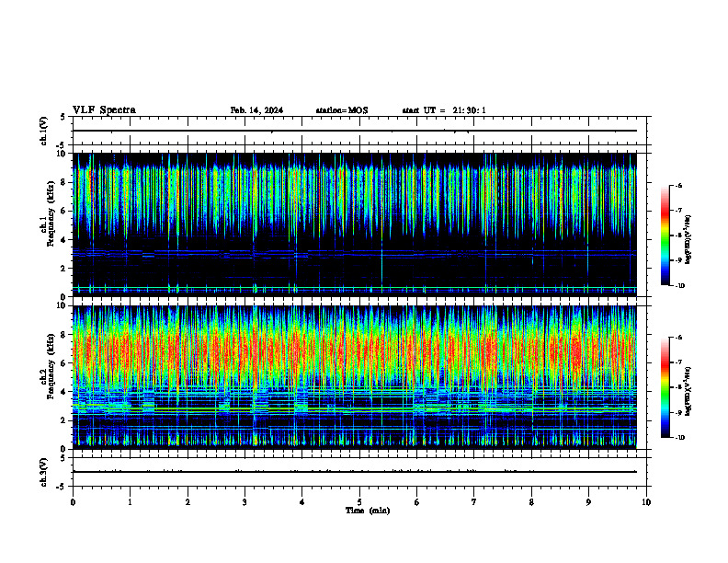Click the time axis tick label "3"

245,502
